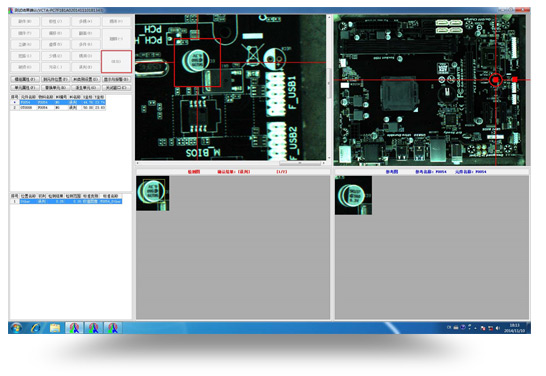
Task: Click the application icon in the title bar
Action: point(11,10)
